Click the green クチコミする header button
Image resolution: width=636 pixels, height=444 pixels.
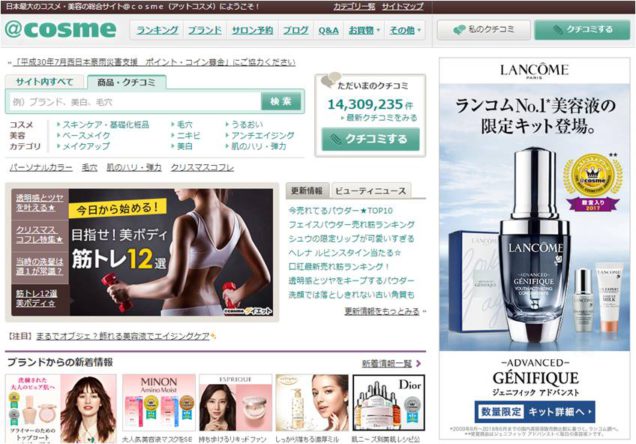(582, 30)
